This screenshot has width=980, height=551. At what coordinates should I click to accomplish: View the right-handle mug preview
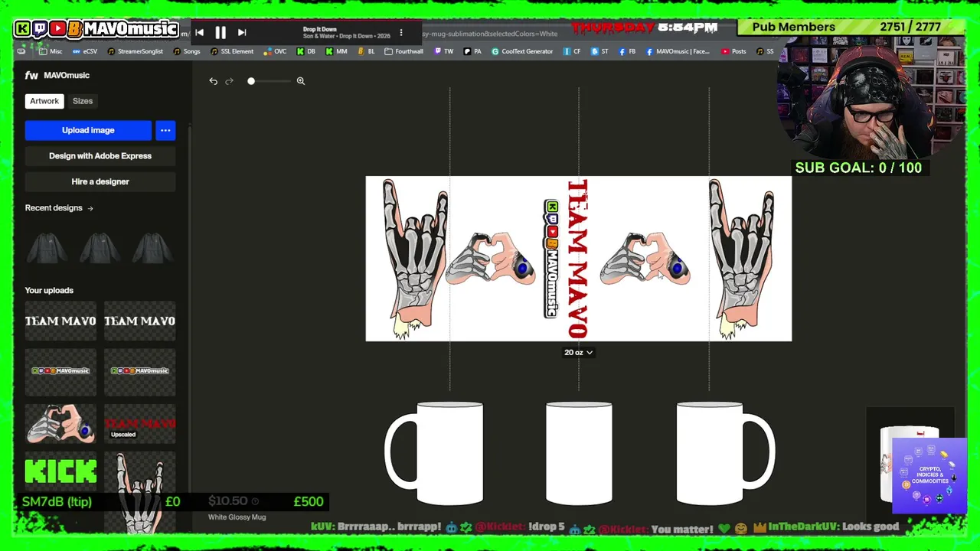click(726, 453)
